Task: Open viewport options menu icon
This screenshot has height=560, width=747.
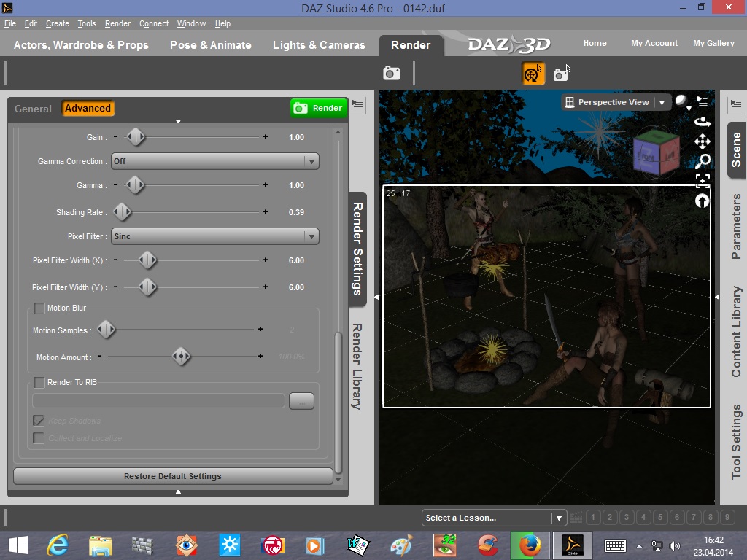Action: point(703,101)
